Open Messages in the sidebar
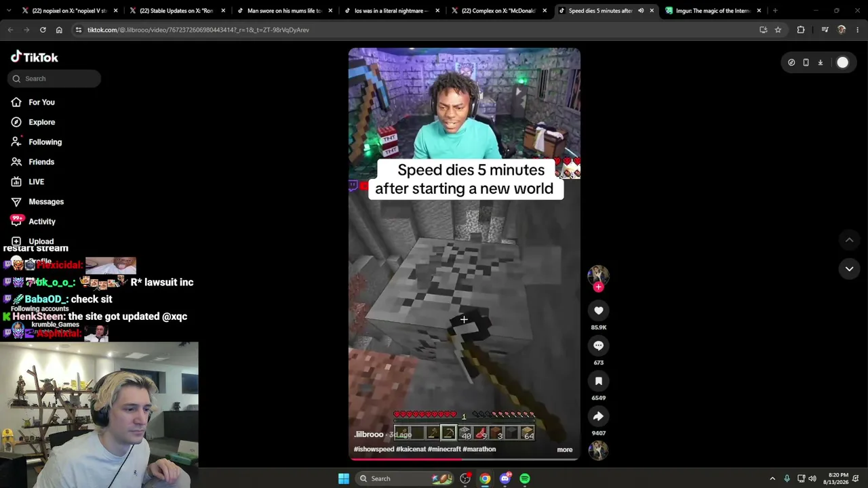868x488 pixels. tap(37, 201)
